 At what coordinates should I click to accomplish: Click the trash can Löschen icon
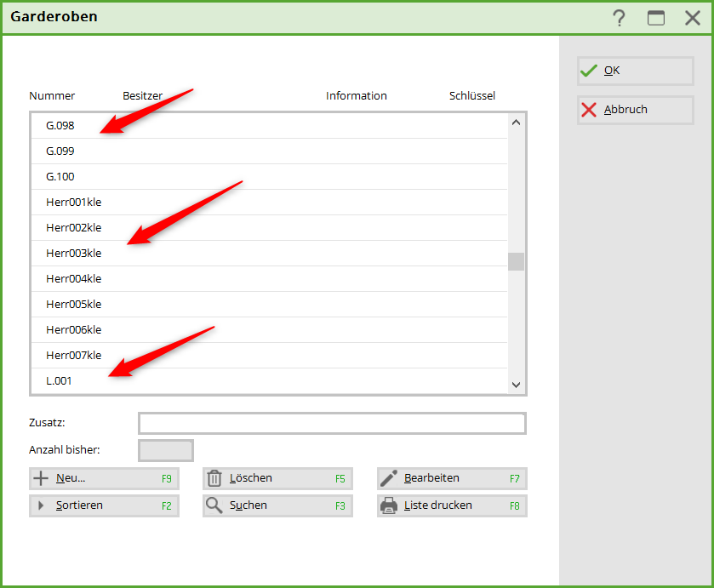click(214, 478)
